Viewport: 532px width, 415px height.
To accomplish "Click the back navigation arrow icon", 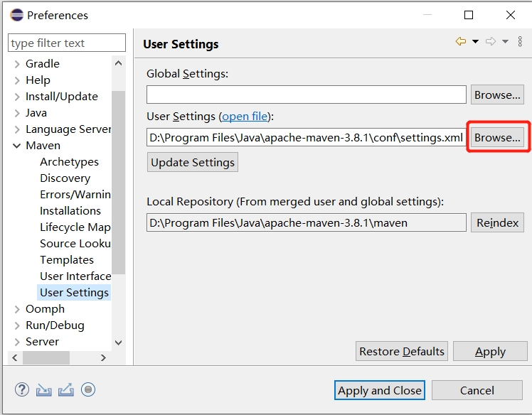I will pos(460,42).
